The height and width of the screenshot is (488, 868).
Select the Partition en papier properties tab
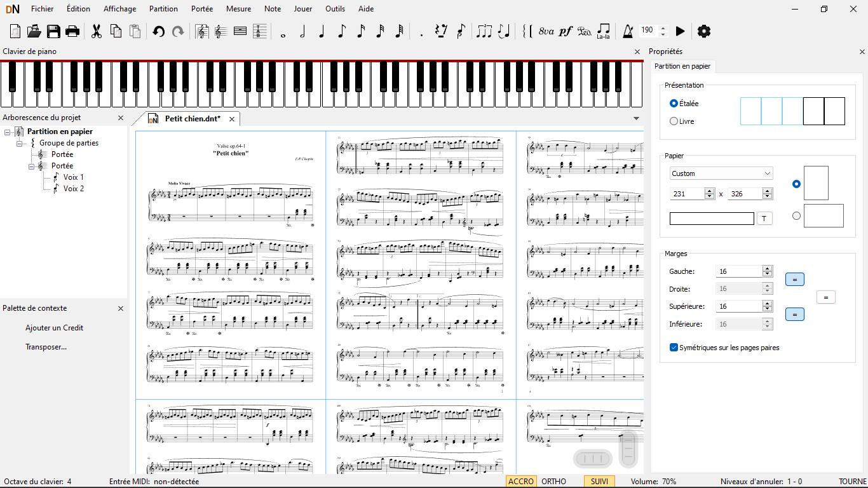pos(682,66)
